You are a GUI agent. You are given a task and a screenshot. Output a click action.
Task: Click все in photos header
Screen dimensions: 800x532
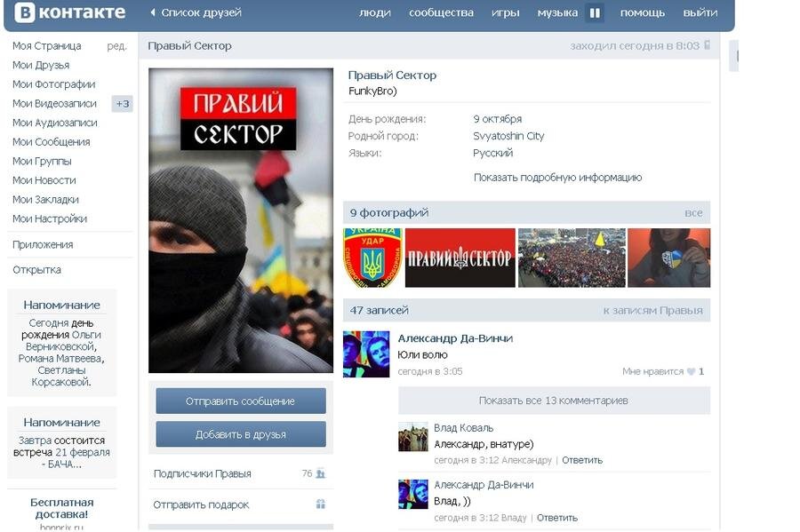point(693,213)
